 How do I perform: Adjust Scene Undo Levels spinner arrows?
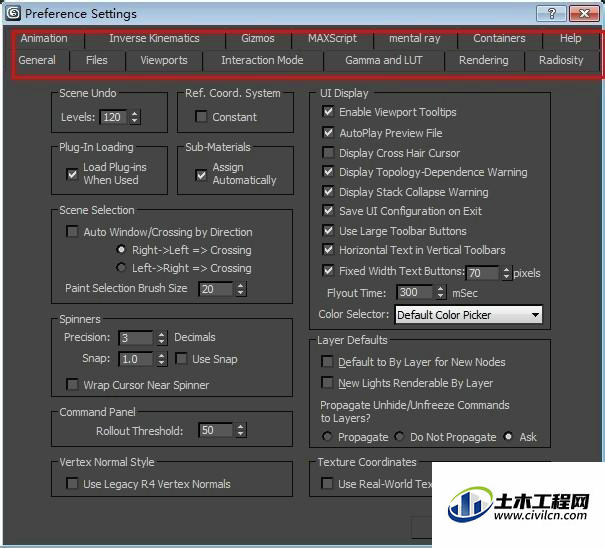tap(134, 117)
